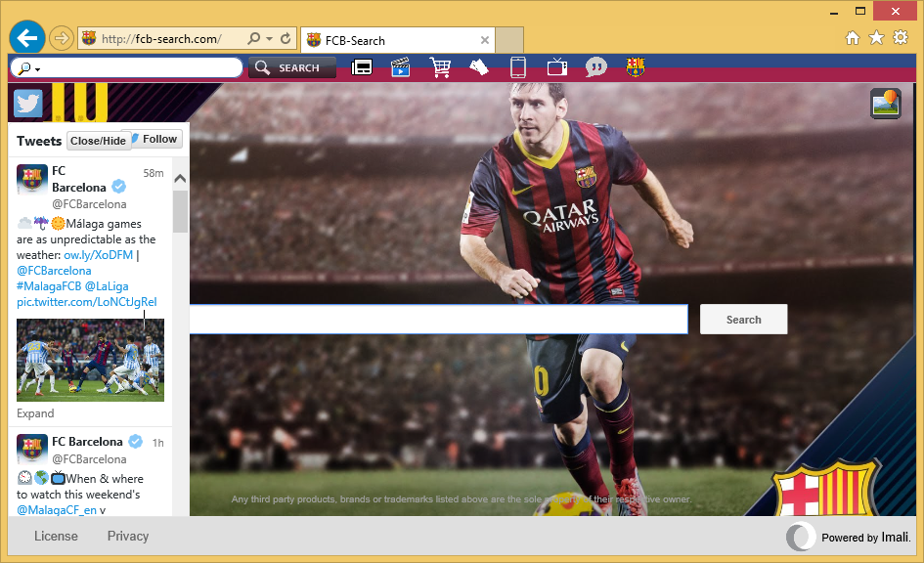The height and width of the screenshot is (563, 924).
Task: Click the main Search button
Action: (x=744, y=320)
